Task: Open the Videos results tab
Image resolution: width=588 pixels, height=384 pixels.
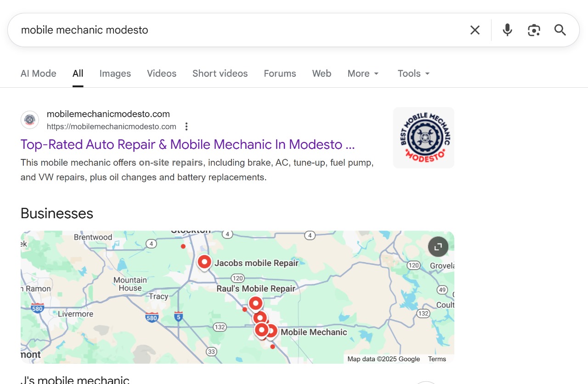Action: coord(162,73)
